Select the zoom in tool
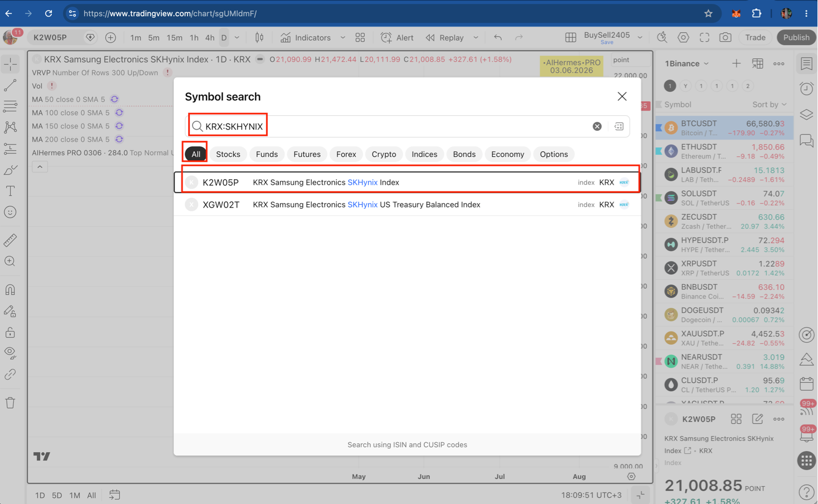818x504 pixels. (10, 261)
